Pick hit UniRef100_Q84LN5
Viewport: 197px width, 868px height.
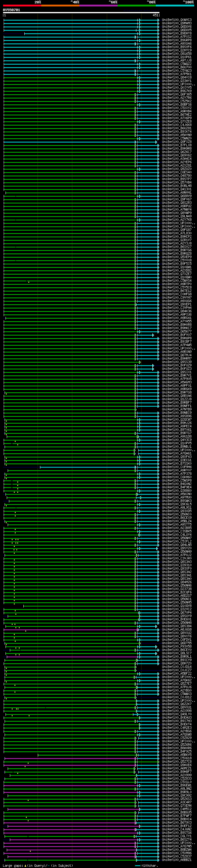pos(177,545)
